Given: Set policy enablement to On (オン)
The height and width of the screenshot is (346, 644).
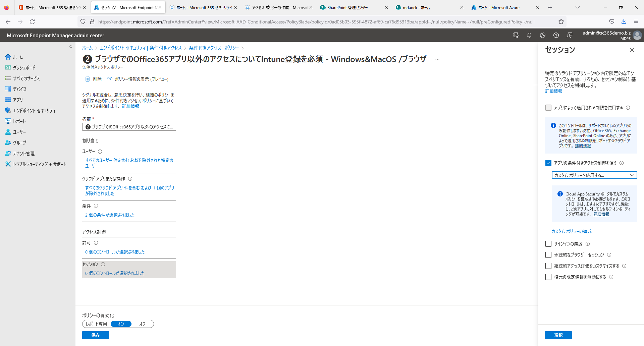Looking at the screenshot, I should click(x=121, y=324).
